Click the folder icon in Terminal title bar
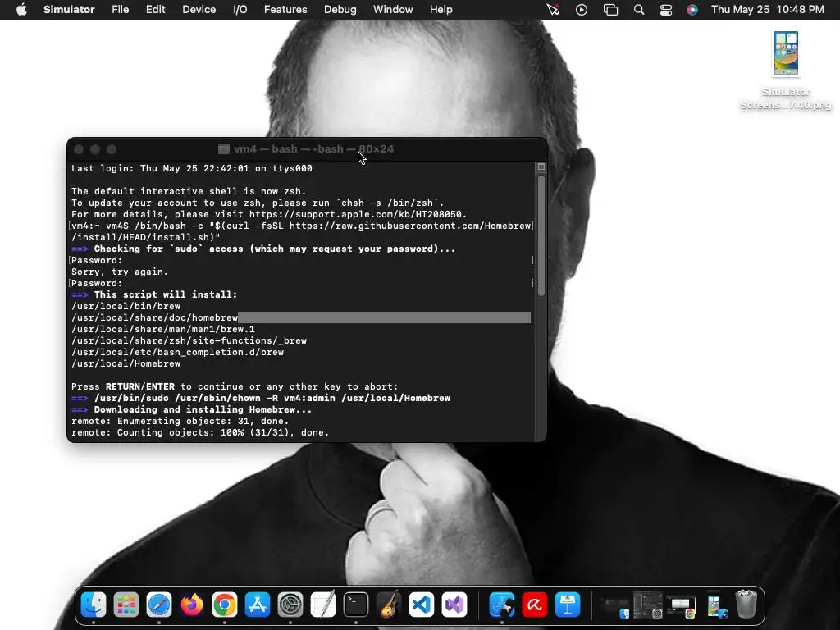 click(224, 149)
